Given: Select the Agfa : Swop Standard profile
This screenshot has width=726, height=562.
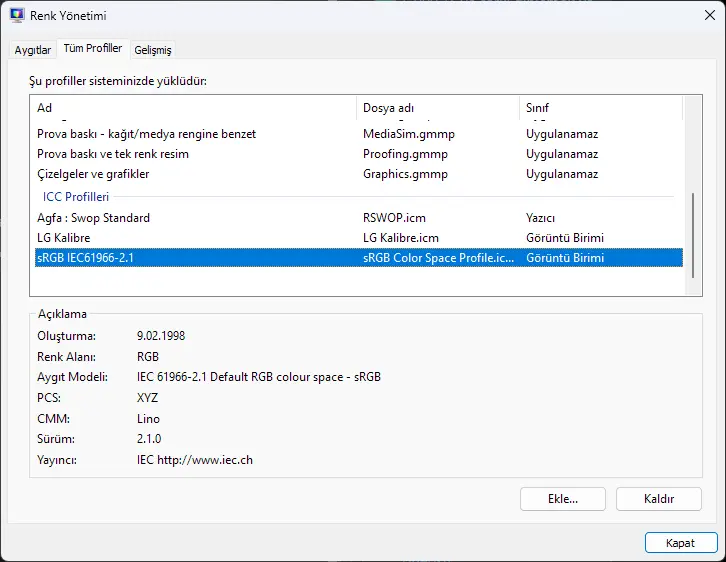Looking at the screenshot, I should [x=359, y=218].
